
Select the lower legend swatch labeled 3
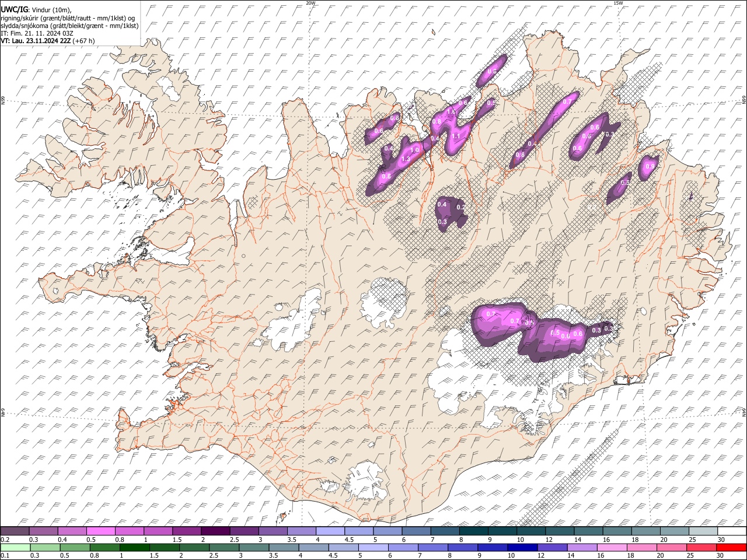(253, 547)
